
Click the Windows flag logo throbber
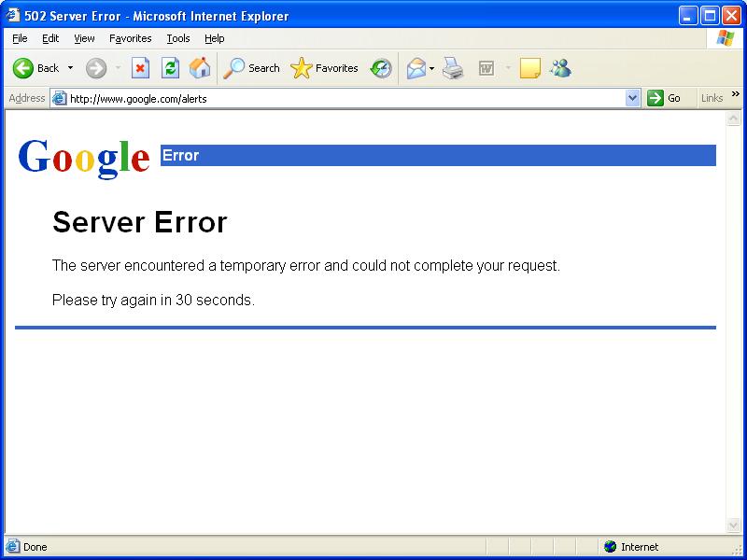click(x=726, y=38)
